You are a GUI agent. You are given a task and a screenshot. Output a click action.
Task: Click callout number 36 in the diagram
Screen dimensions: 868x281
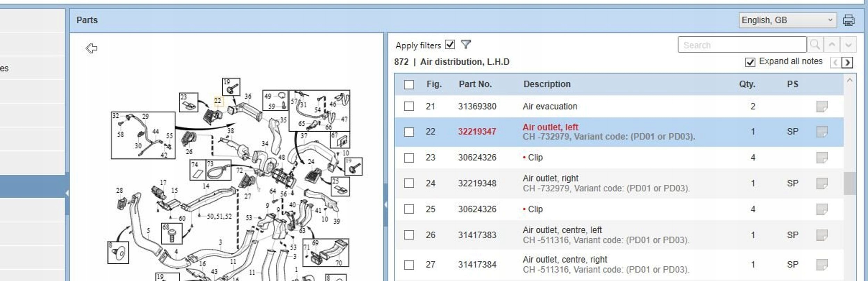click(248, 96)
